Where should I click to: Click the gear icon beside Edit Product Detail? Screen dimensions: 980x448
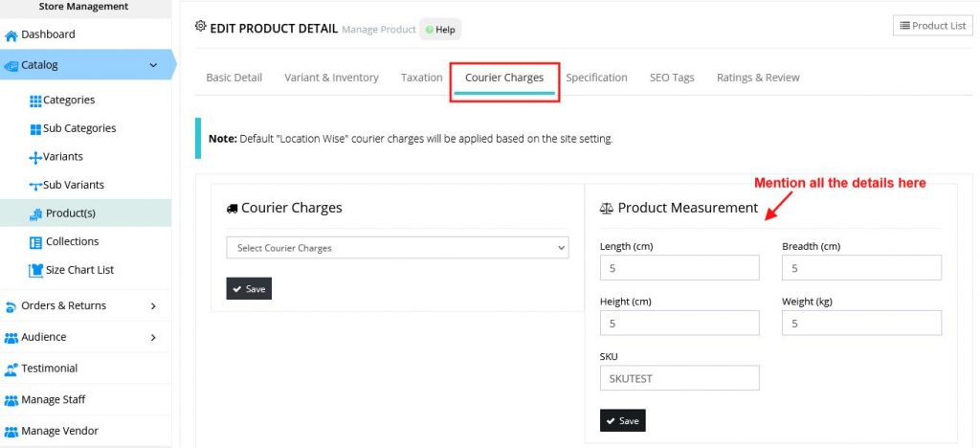[x=200, y=26]
